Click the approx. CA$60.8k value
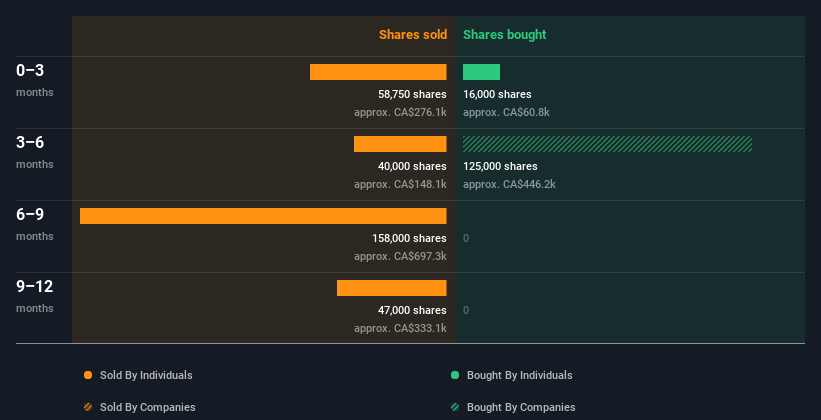Image resolution: width=821 pixels, height=420 pixels. click(x=506, y=112)
